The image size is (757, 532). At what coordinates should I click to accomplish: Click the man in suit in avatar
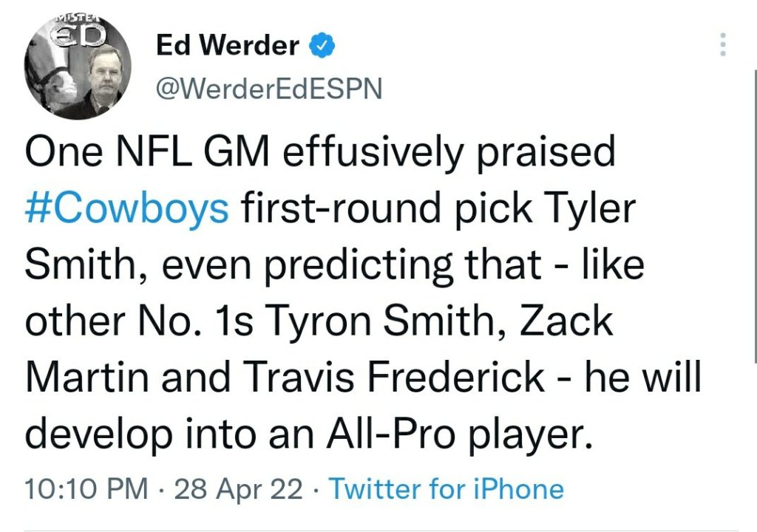102,83
